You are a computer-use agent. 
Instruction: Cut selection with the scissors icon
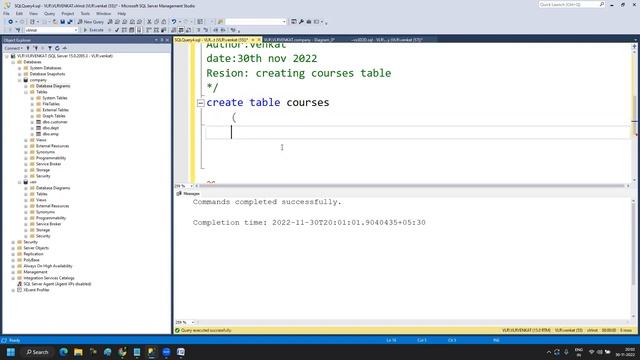pos(149,22)
